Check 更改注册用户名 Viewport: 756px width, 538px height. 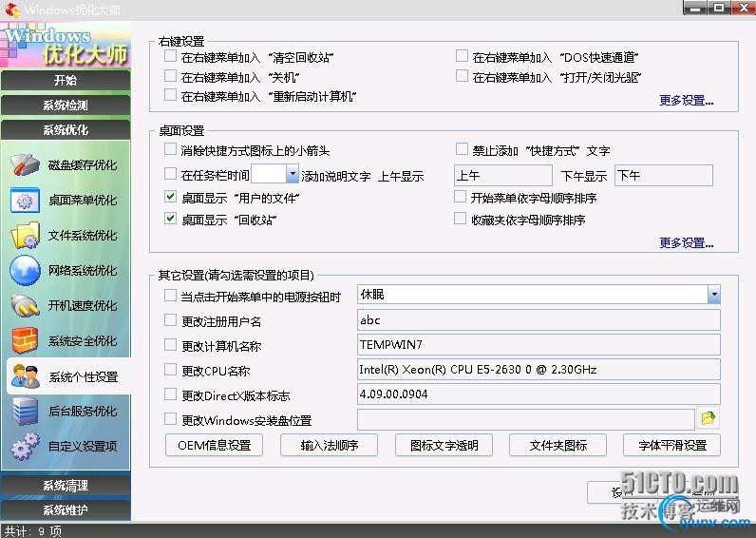point(170,319)
